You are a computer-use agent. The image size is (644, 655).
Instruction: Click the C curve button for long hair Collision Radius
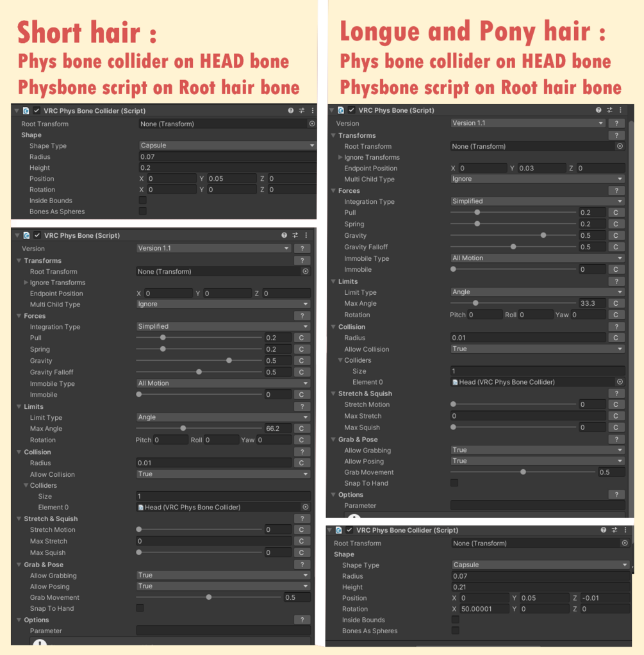point(616,338)
